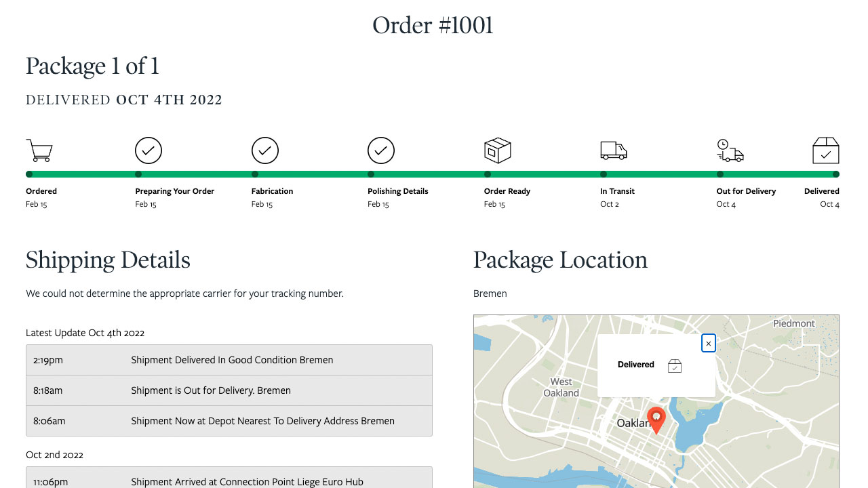Click the Fabrication checkmark icon
Viewport: 868px width, 488px height.
coord(264,150)
